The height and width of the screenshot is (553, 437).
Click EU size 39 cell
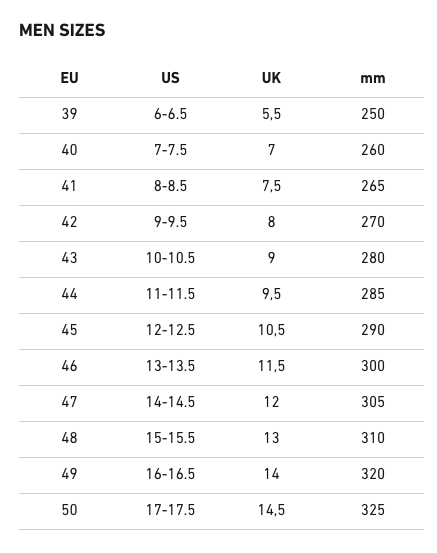click(x=69, y=114)
